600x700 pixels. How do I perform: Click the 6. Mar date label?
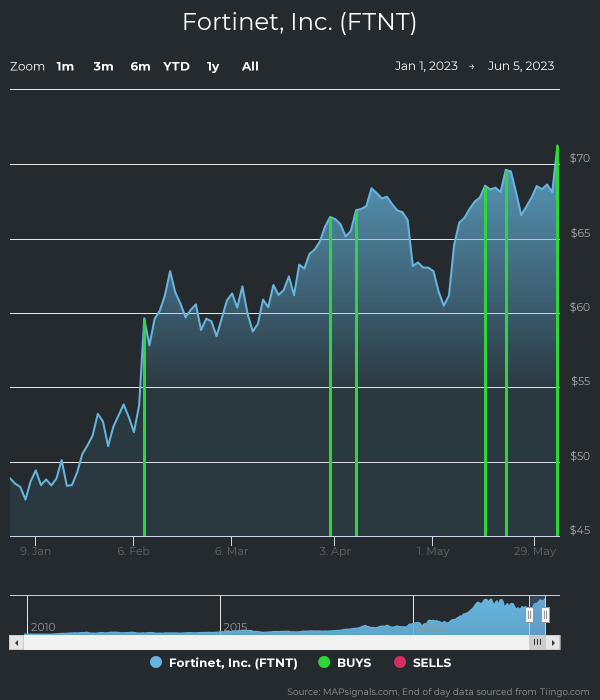pos(231,551)
